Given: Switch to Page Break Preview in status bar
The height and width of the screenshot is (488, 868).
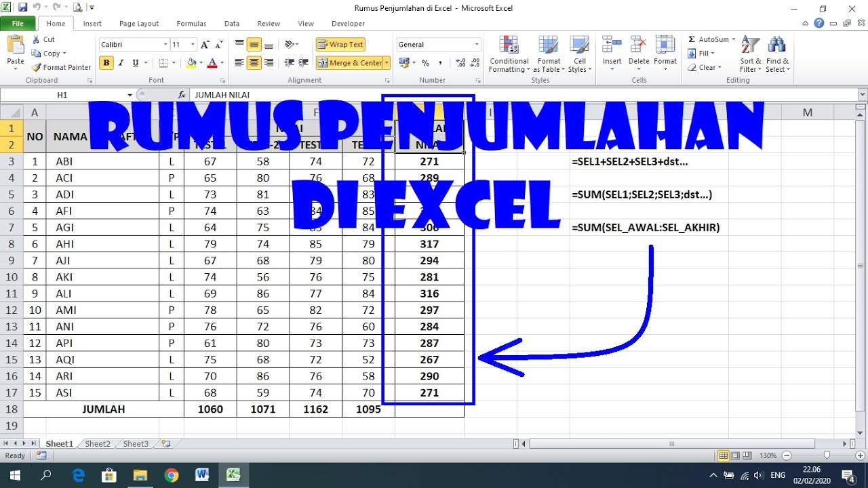Looking at the screenshot, I should (x=748, y=455).
